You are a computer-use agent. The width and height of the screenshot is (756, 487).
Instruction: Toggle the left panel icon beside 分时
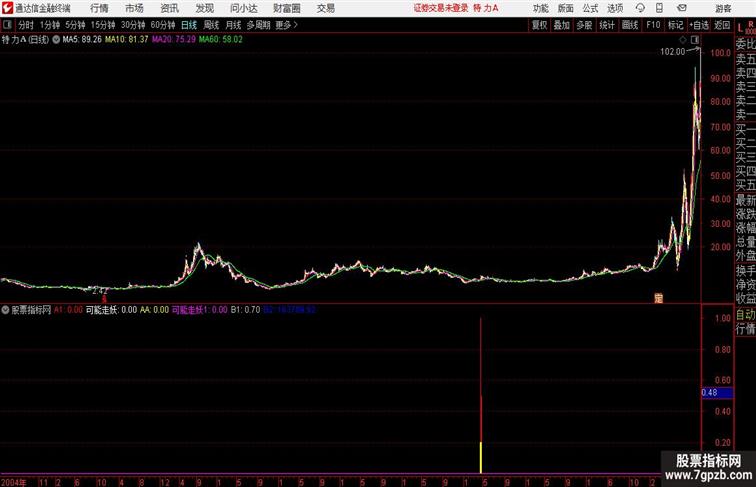[x=8, y=25]
